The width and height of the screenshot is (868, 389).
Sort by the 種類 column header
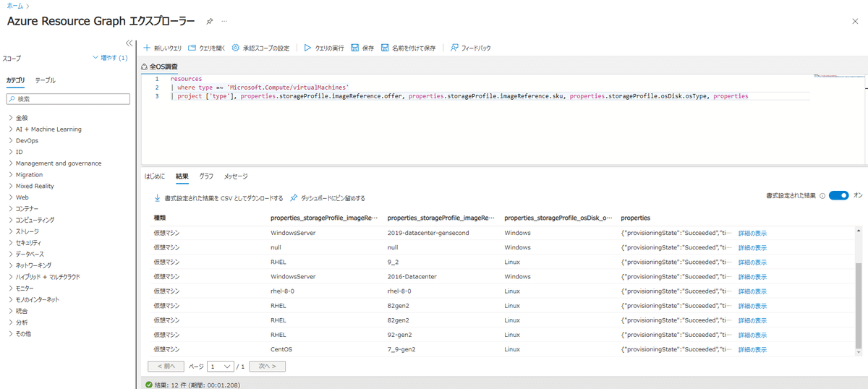[x=160, y=218]
